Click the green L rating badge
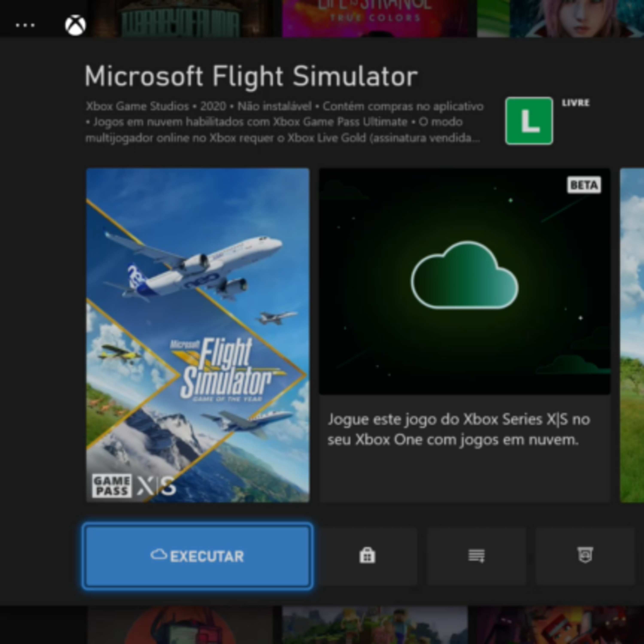Viewport: 644px width, 644px height. 529,121
